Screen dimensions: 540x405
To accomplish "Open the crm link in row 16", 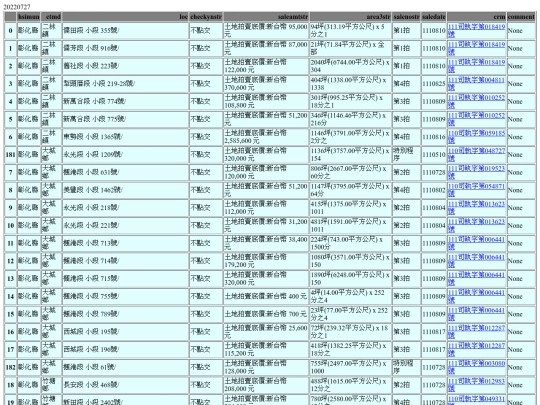I will 476,332.
